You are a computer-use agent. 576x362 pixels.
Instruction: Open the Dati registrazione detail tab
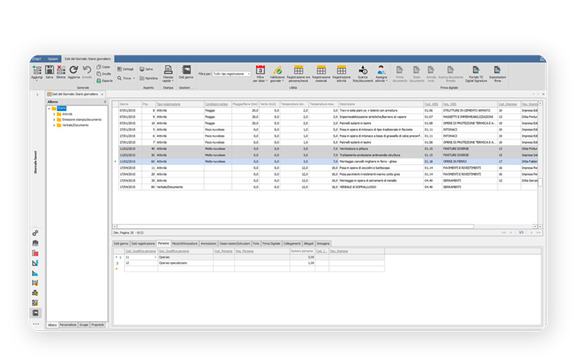tap(143, 244)
